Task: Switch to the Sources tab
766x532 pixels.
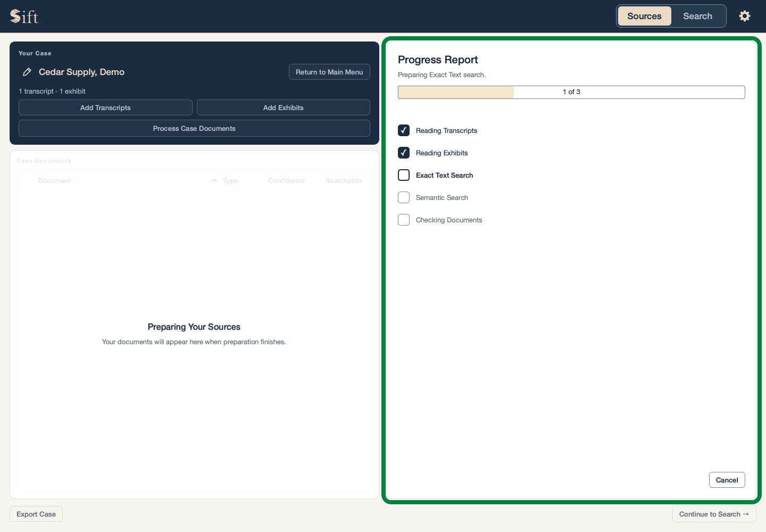Action: (644, 16)
